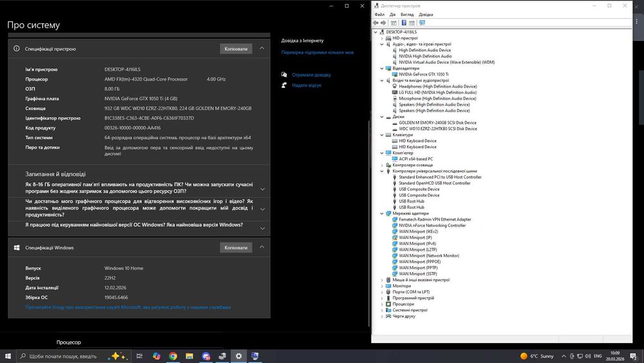
Task: Click the Get help icon in Settings
Action: [x=284, y=75]
